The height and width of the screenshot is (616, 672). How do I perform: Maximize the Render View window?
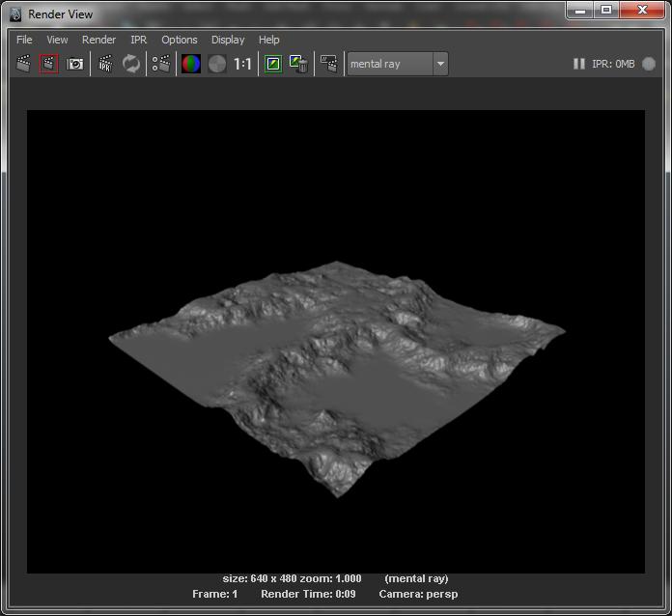606,11
